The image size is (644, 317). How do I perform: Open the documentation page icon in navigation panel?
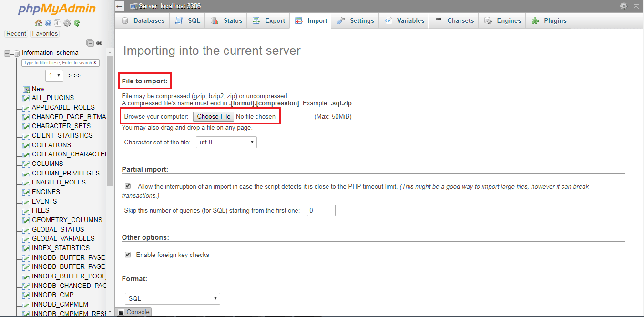coord(58,22)
